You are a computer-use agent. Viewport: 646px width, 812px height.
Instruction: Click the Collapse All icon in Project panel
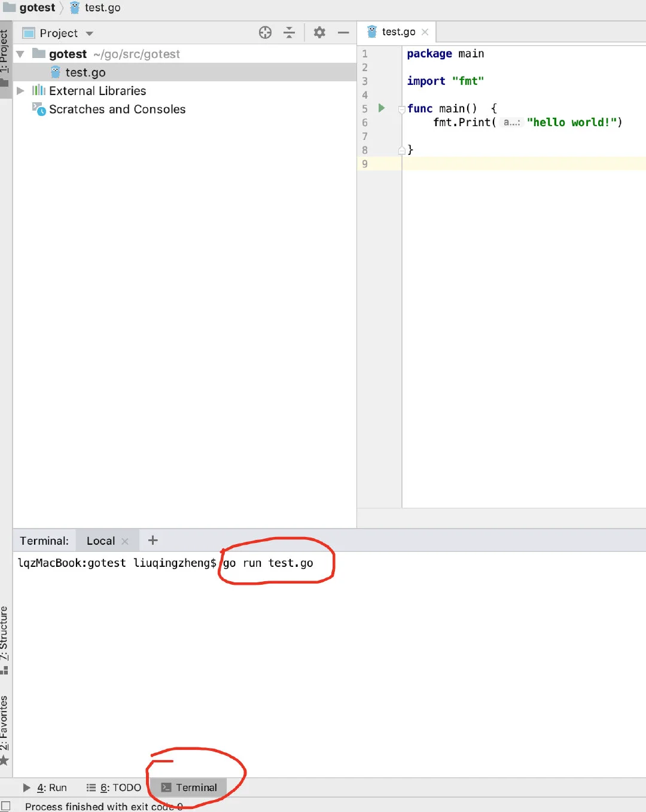[x=289, y=33]
